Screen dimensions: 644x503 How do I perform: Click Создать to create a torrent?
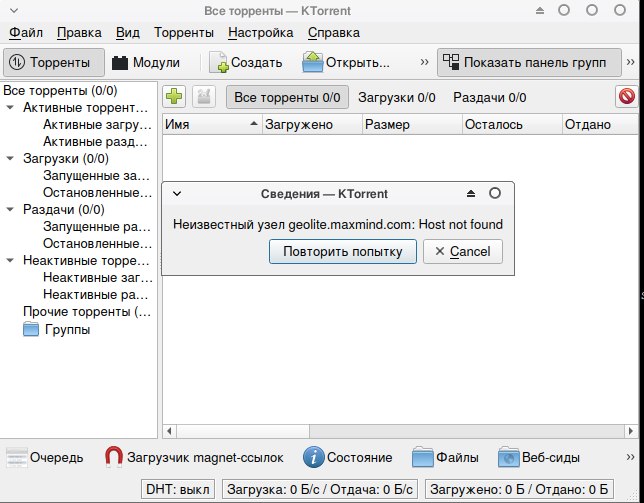point(246,62)
